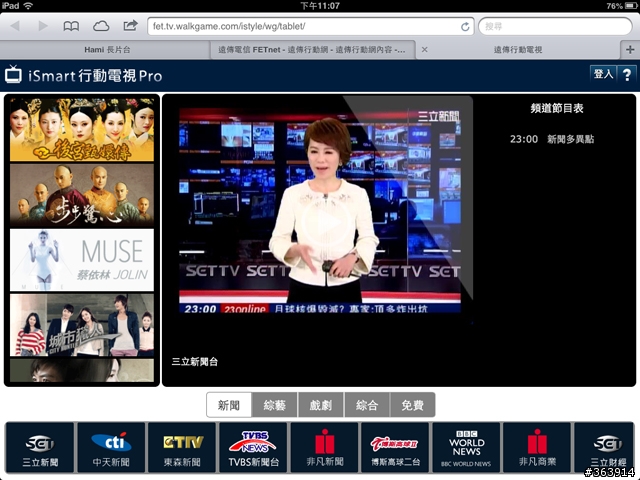Image resolution: width=640 pixels, height=480 pixels.
Task: Switch to 遠傳電信 FETnet tab
Action: click(312, 50)
